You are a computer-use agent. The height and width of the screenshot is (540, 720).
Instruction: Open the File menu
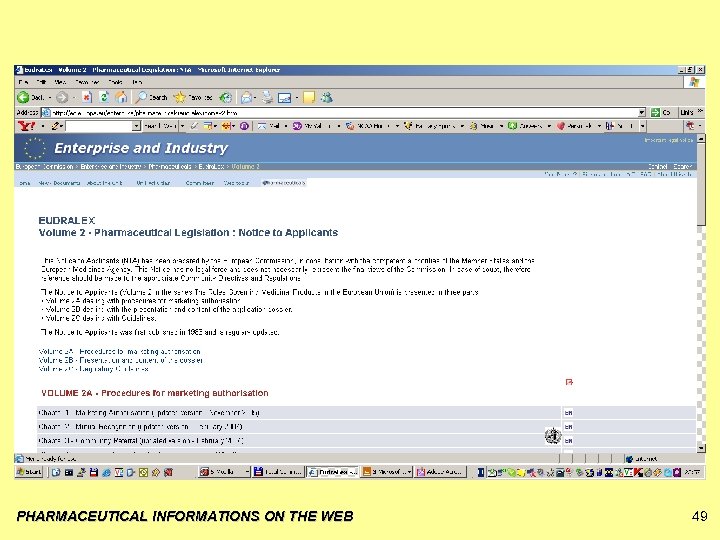[23, 82]
